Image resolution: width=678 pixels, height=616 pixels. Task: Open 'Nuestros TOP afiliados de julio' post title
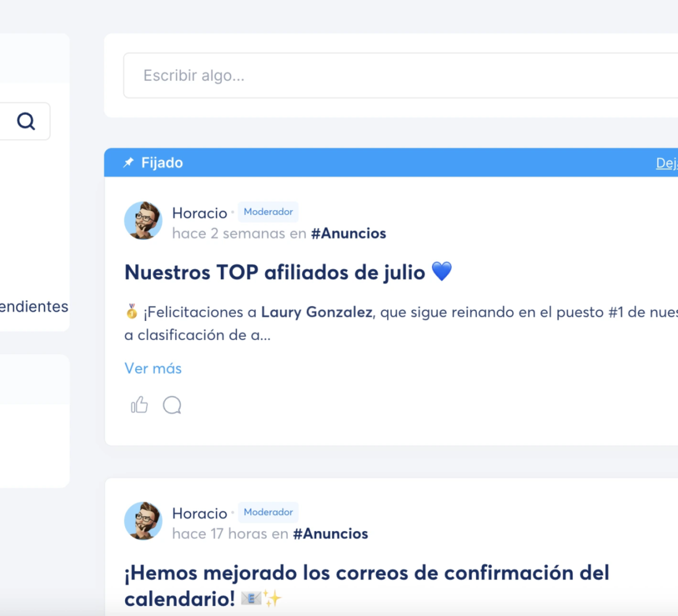275,272
